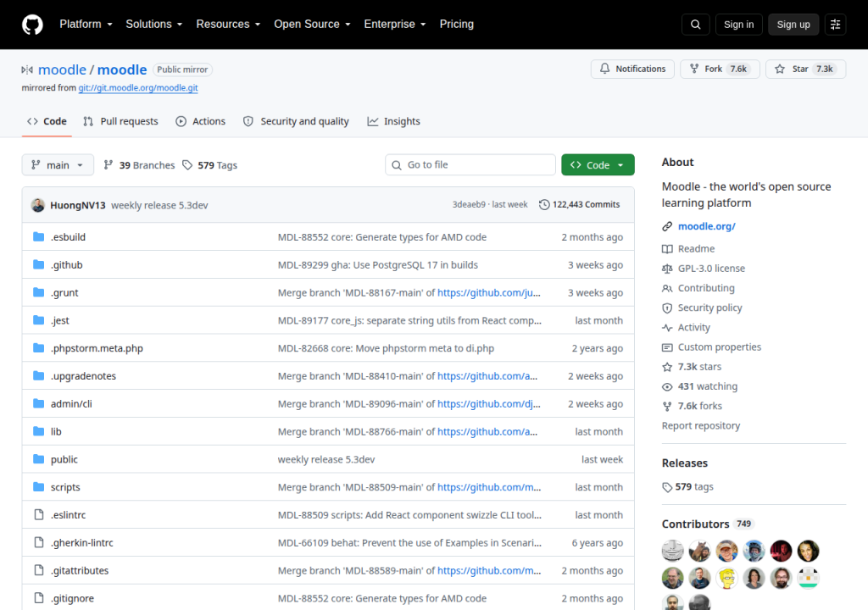Open appearance settings icon next to Sign up
The height and width of the screenshot is (610, 868).
point(835,25)
